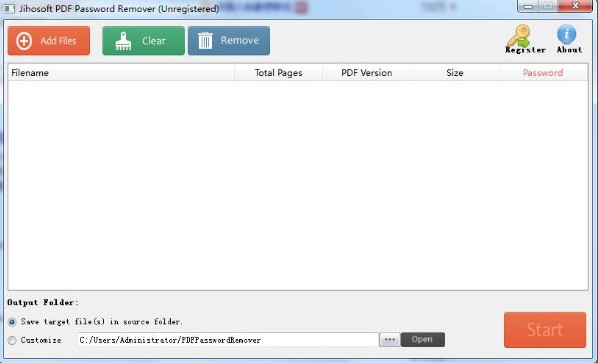This screenshot has width=598, height=363.
Task: Click the Remove button with trash icon
Action: [x=229, y=40]
